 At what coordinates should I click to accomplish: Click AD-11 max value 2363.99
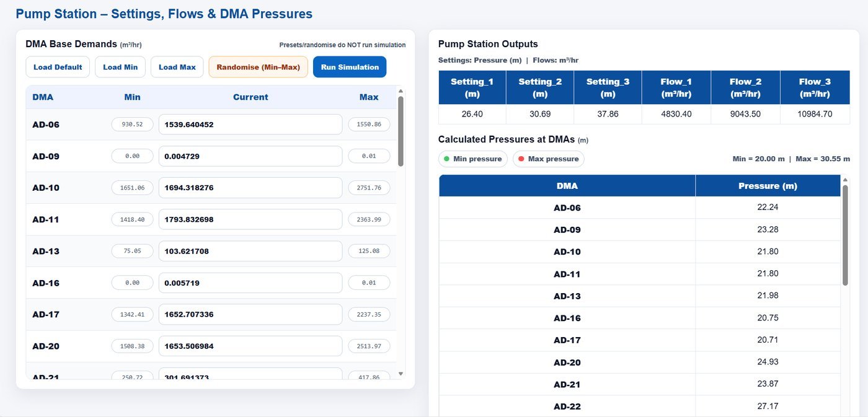coord(369,219)
